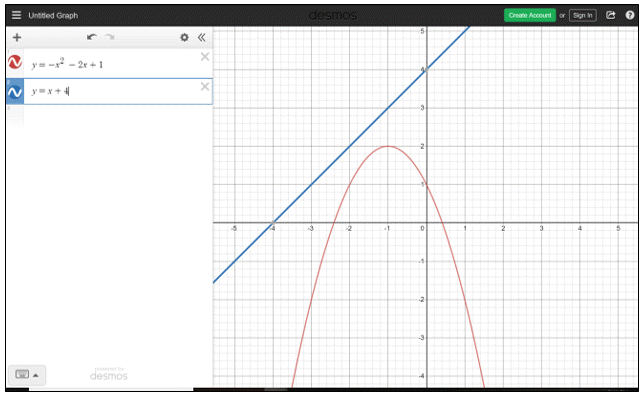Delete the y = -x² - 2x + 1 expression
This screenshot has height=395, width=643.
(205, 57)
